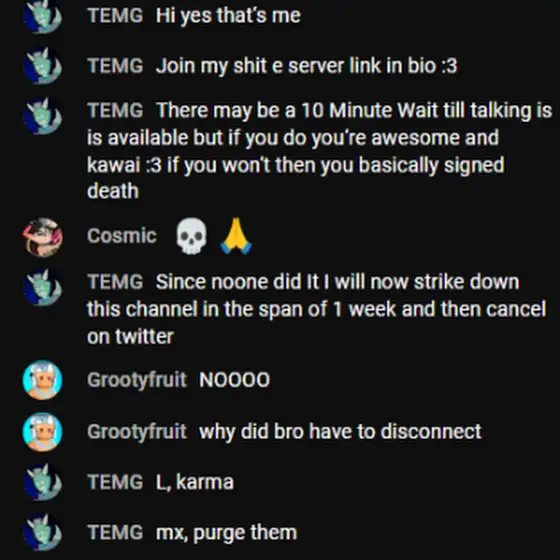Image resolution: width=560 pixels, height=560 pixels.
Task: Open Cosmic's profile avatar
Action: pos(42,237)
